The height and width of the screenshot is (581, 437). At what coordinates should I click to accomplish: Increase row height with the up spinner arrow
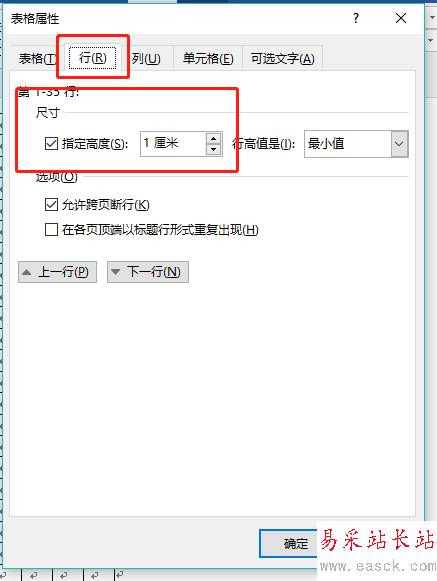(x=213, y=139)
